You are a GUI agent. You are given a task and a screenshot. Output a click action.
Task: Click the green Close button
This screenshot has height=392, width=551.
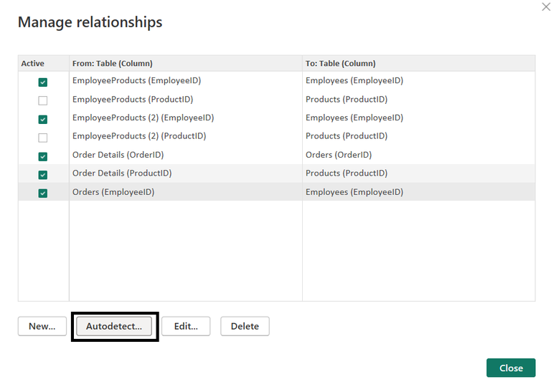point(511,368)
